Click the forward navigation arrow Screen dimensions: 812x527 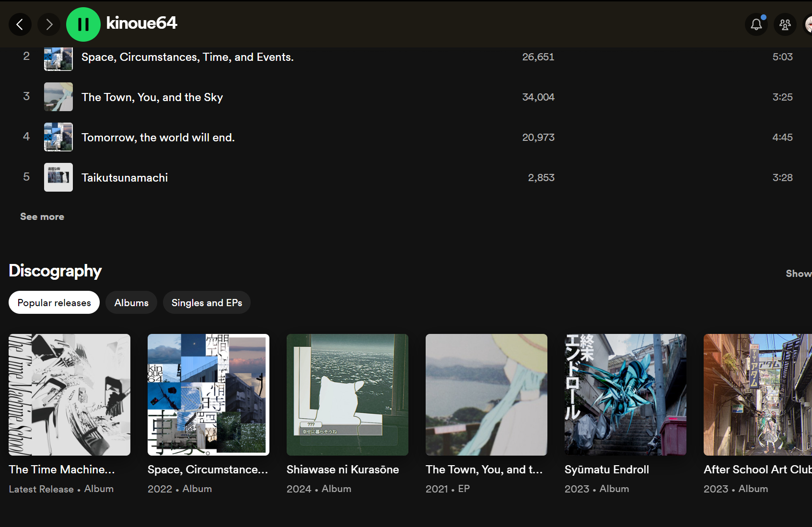(49, 24)
